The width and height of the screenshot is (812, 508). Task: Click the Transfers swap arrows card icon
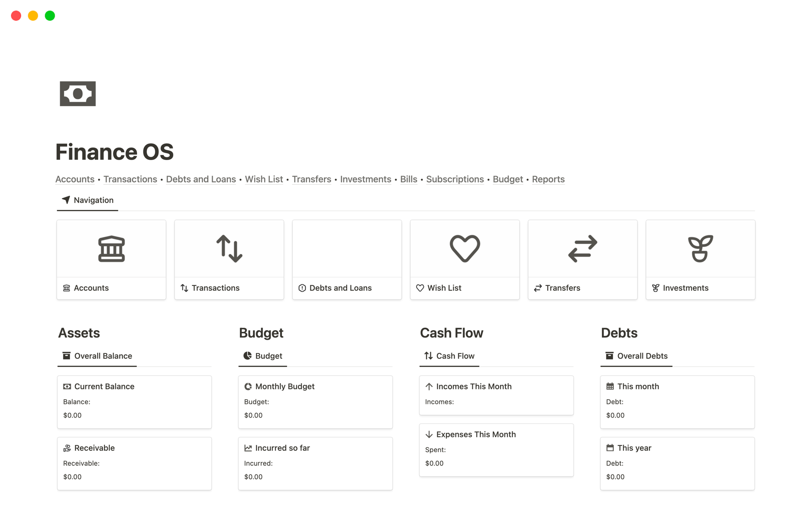click(x=582, y=248)
